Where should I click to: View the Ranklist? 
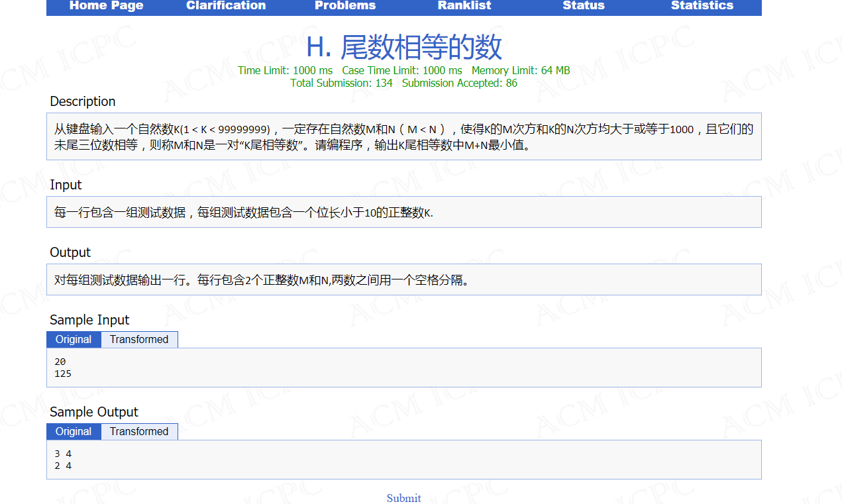pos(464,5)
